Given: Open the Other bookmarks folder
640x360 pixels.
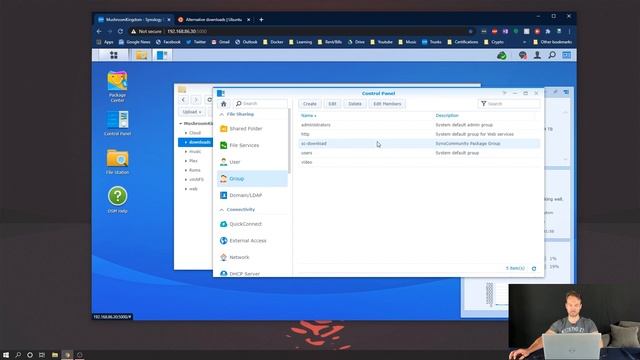Looking at the screenshot, I should click(552, 42).
